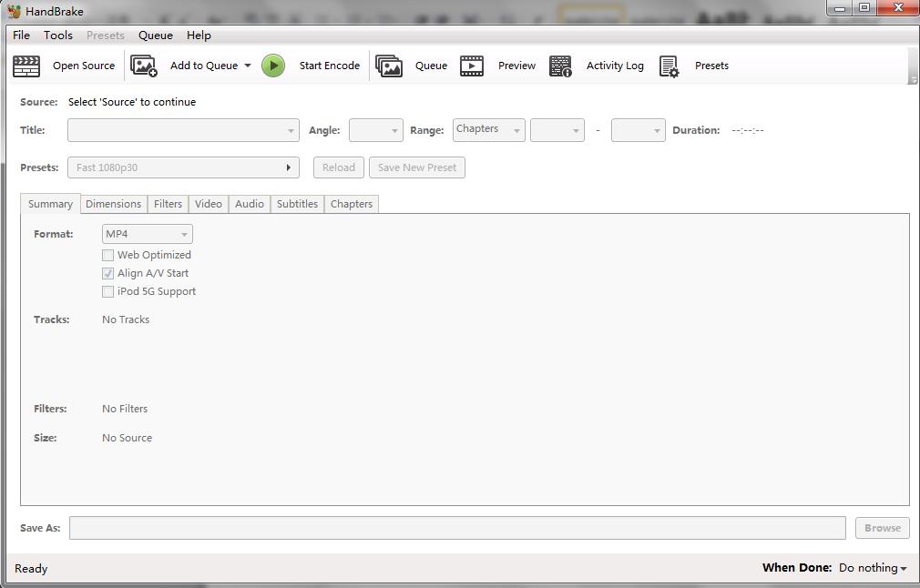This screenshot has width=920, height=588.
Task: Minimize the HandBrake window
Action: point(840,7)
